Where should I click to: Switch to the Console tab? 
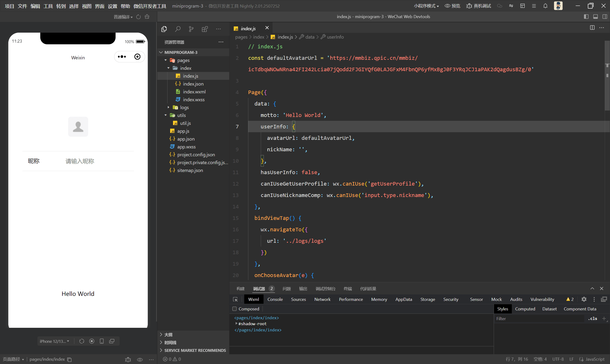pos(275,299)
